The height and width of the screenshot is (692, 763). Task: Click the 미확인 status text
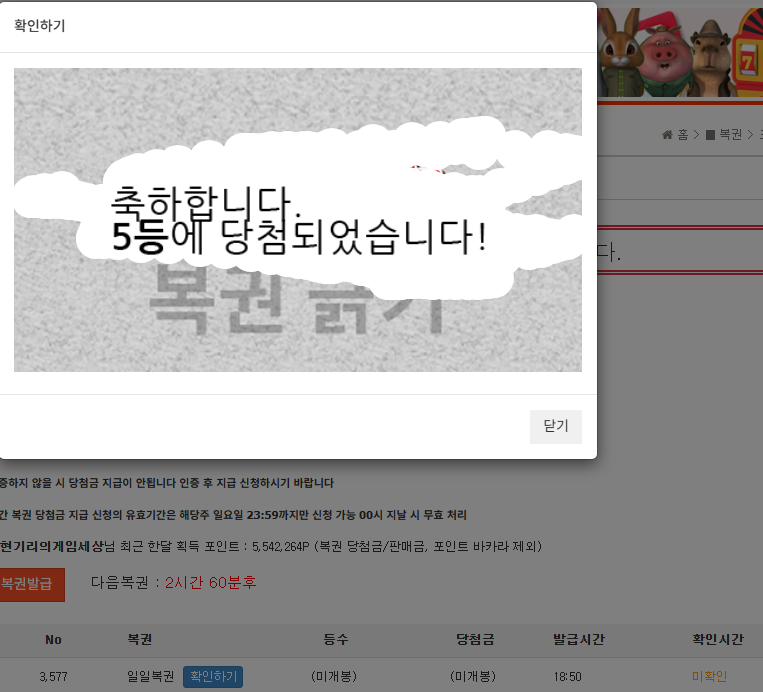tap(709, 676)
